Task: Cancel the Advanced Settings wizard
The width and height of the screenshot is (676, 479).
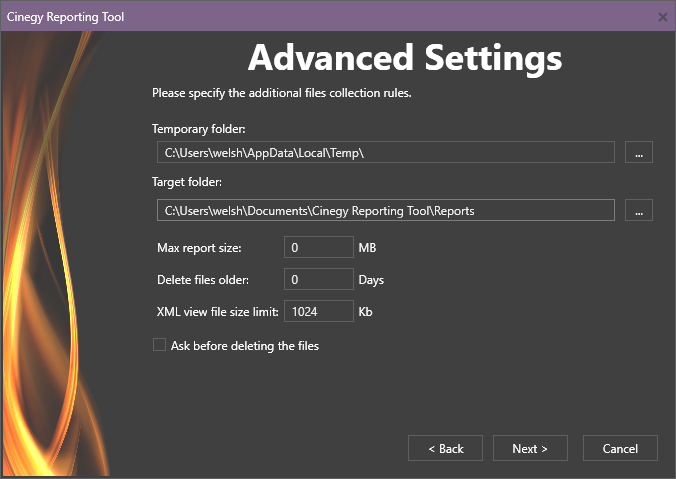Action: click(620, 448)
